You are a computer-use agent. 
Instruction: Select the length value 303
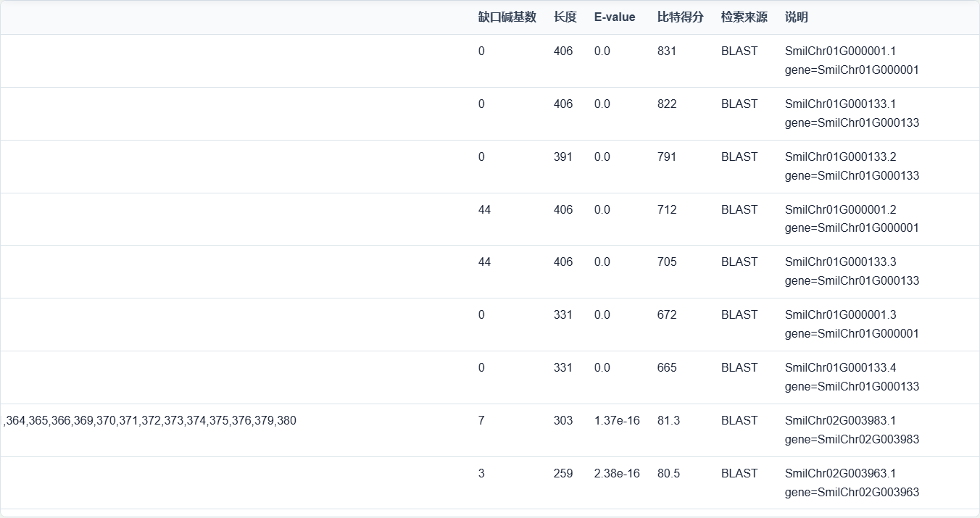(x=563, y=421)
